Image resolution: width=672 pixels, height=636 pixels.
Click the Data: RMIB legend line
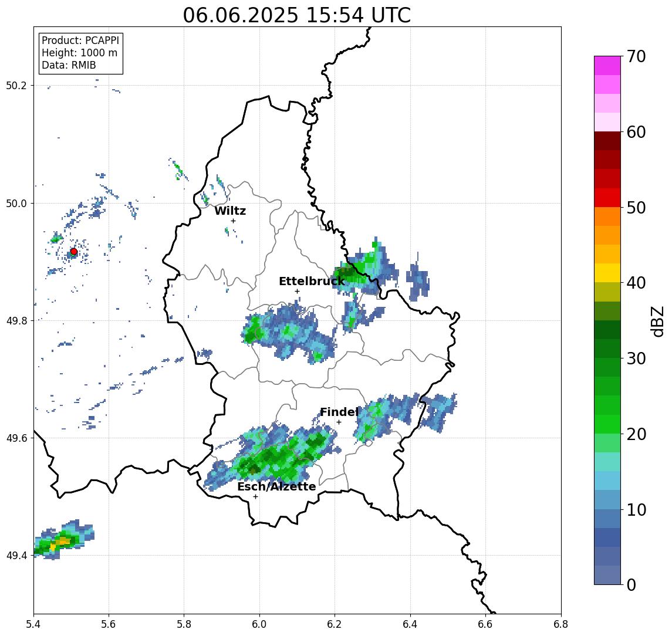[69, 65]
